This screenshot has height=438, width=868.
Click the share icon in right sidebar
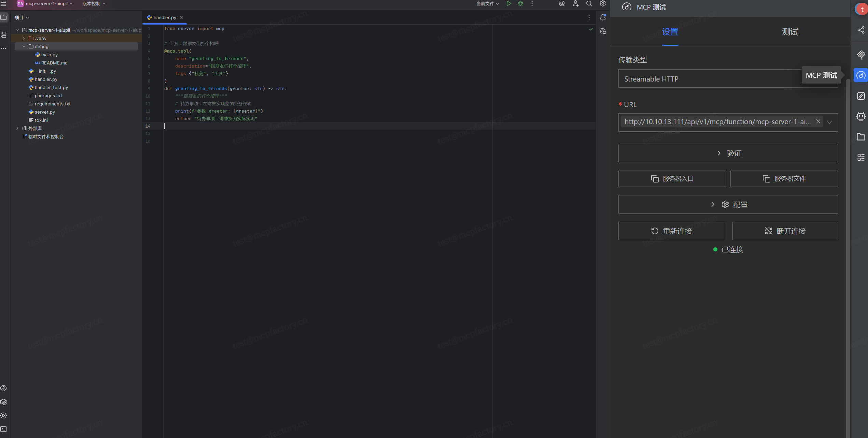tap(861, 30)
